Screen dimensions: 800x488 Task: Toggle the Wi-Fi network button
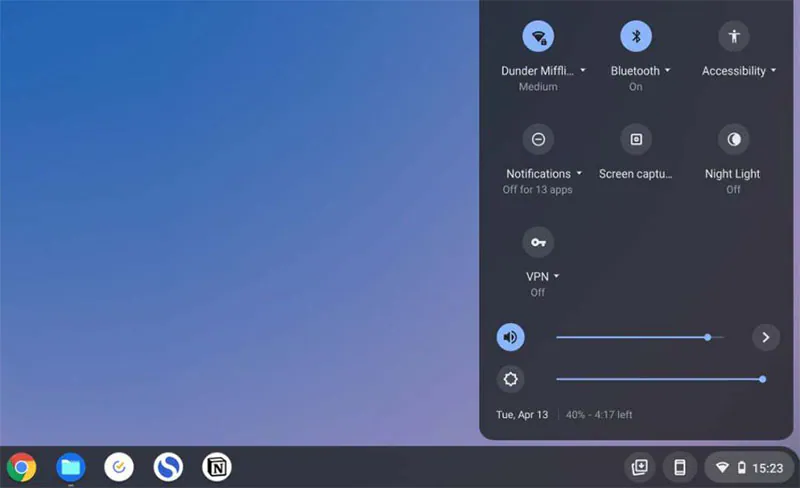point(538,37)
